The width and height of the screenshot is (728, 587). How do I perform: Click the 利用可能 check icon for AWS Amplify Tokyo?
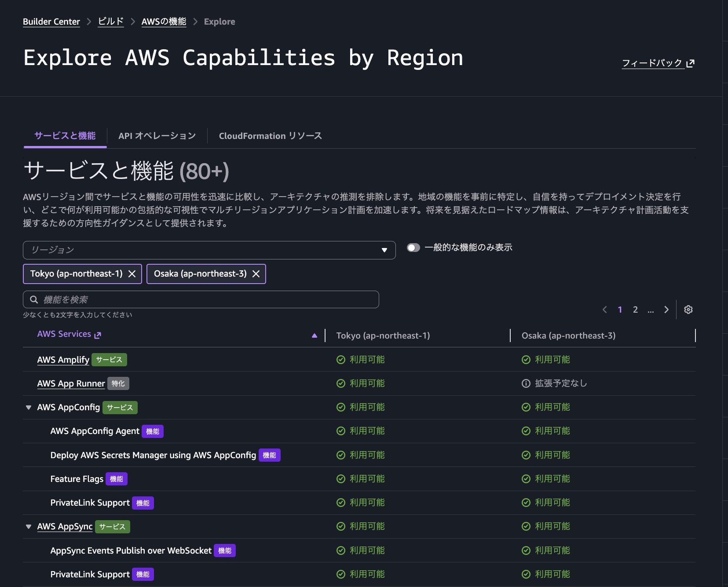pos(341,359)
